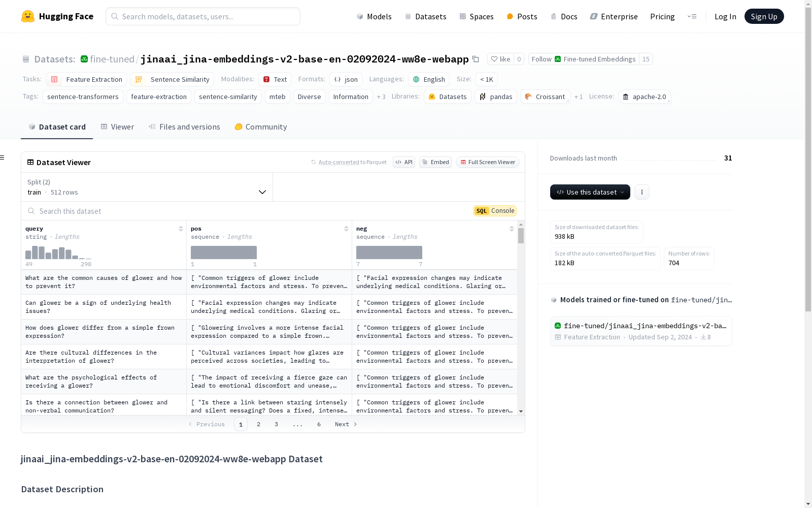Sort the neg column
The width and height of the screenshot is (812, 508).
[512, 229]
